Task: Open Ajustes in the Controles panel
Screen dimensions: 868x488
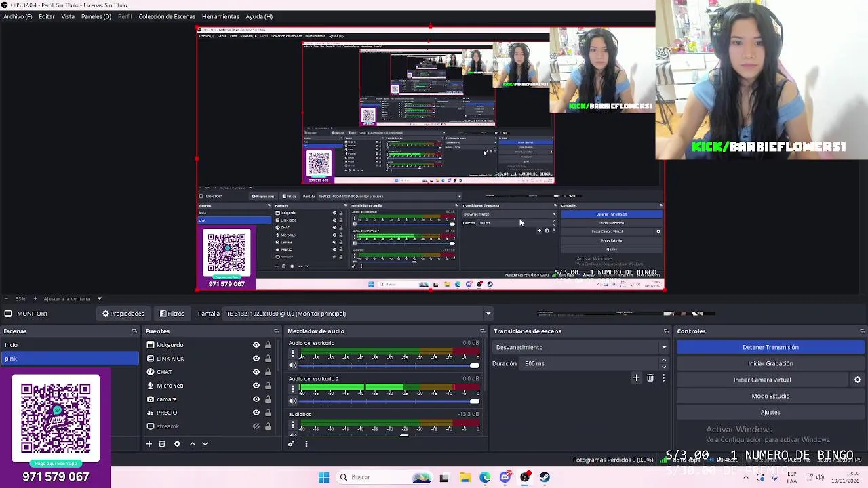Action: (770, 412)
